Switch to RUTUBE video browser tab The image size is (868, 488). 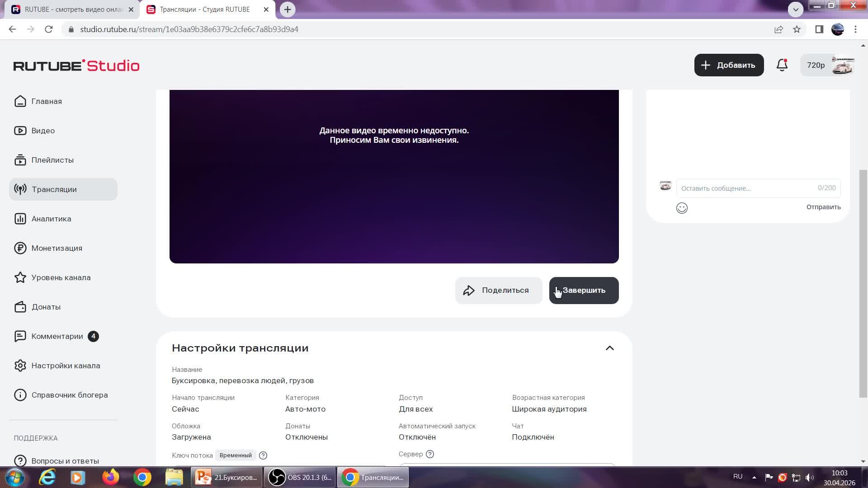[x=72, y=9]
